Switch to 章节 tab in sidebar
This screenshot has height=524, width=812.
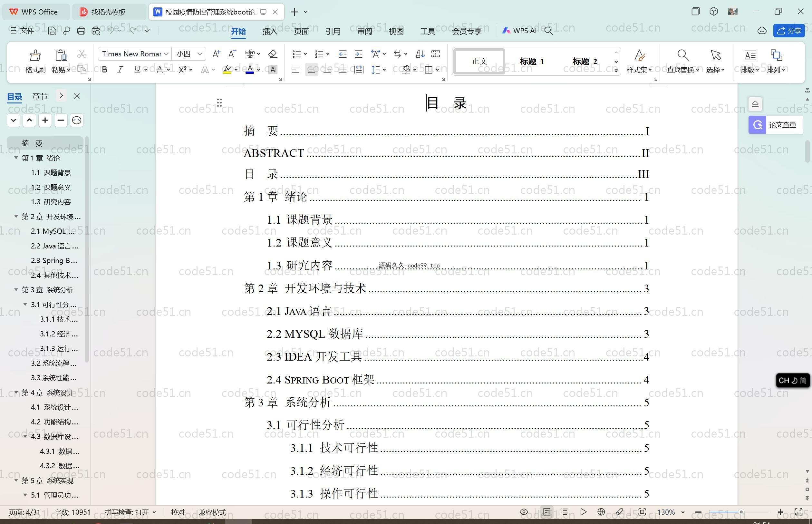[x=39, y=96]
